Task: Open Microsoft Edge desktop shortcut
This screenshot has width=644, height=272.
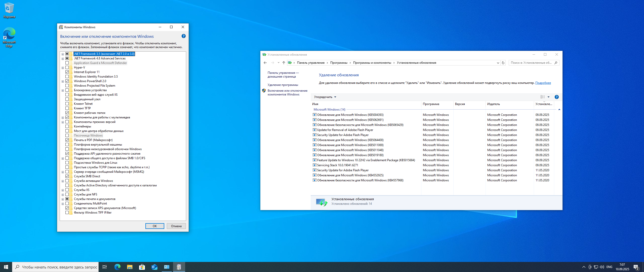Action: click(x=9, y=37)
